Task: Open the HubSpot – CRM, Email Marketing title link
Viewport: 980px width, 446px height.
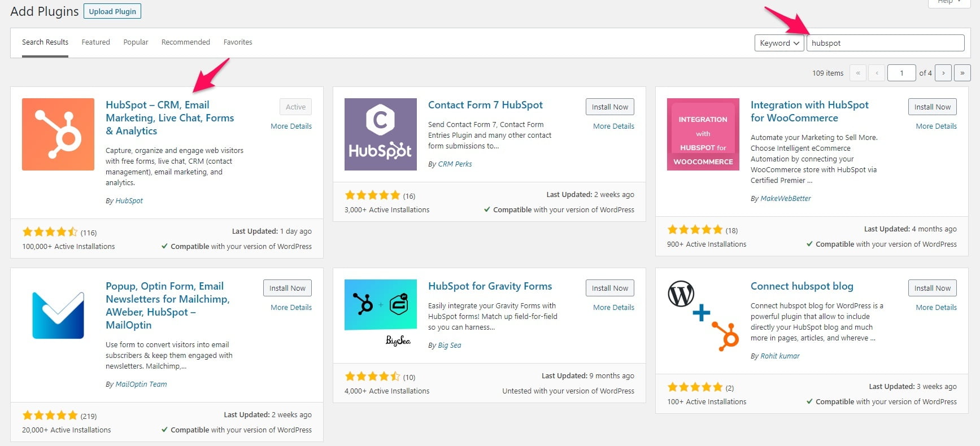Action: (169, 117)
